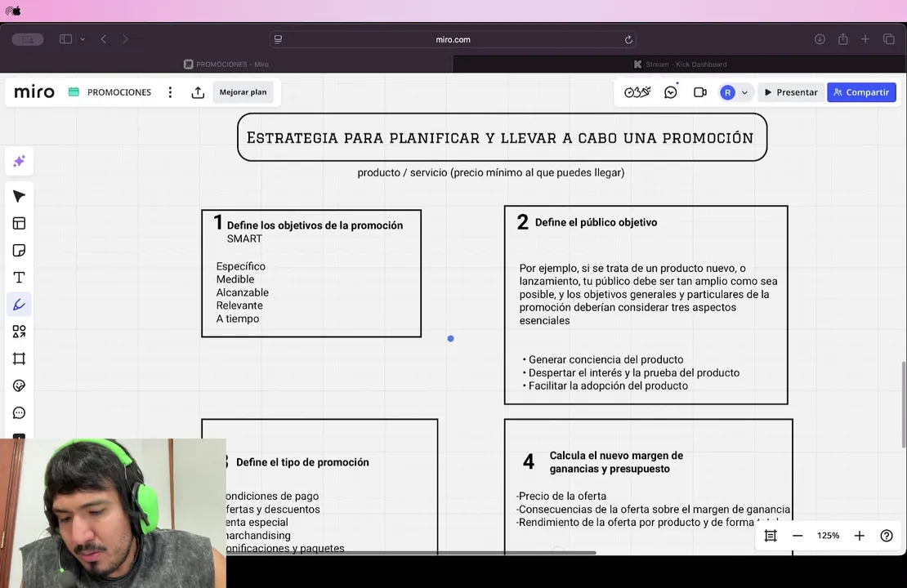Click 'Alcanzable' in SMART list

243,292
